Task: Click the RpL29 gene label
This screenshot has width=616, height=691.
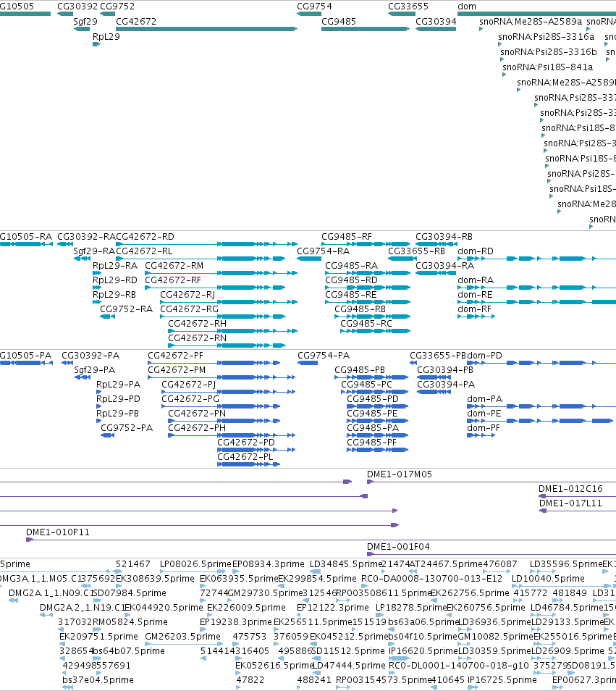Action: (106, 36)
